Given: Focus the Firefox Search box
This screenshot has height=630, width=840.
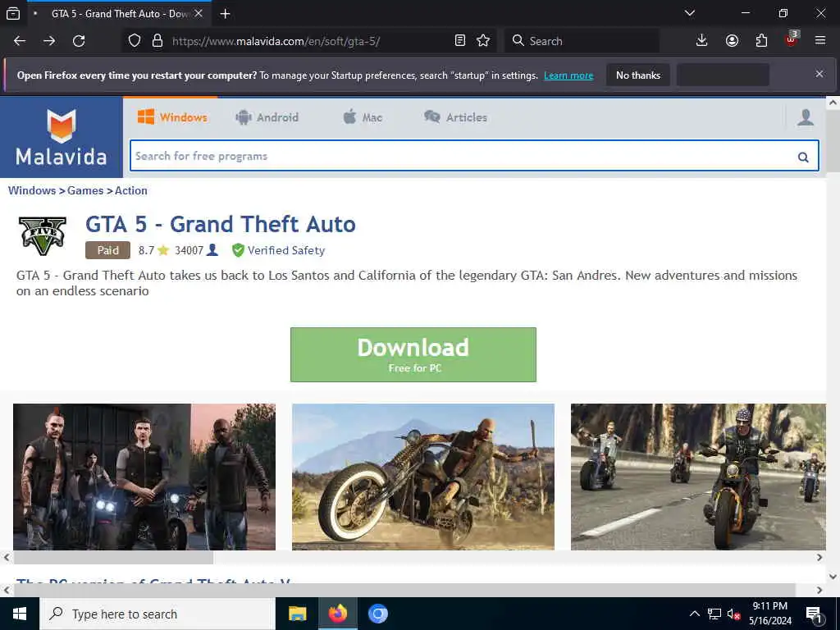Looking at the screenshot, I should pos(582,41).
